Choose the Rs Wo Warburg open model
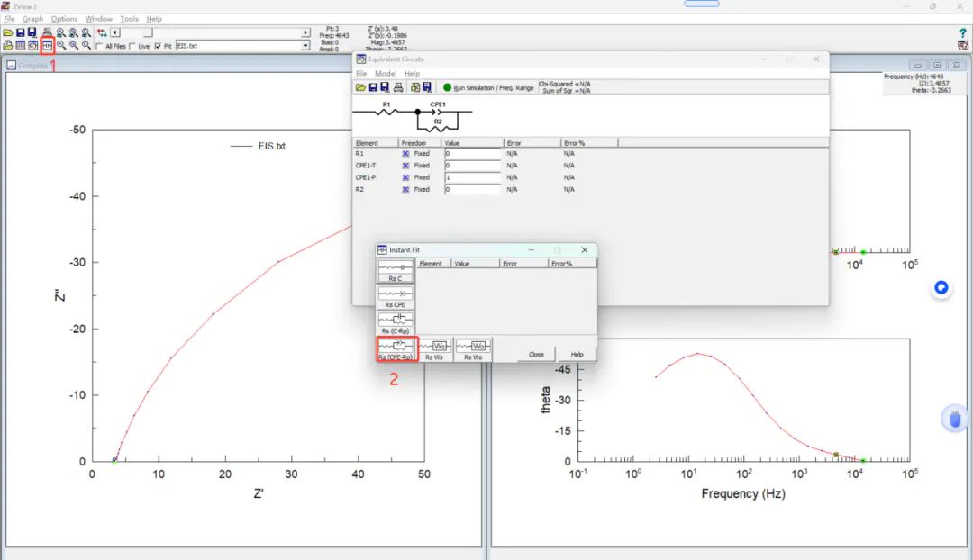The image size is (973, 560). click(x=473, y=349)
